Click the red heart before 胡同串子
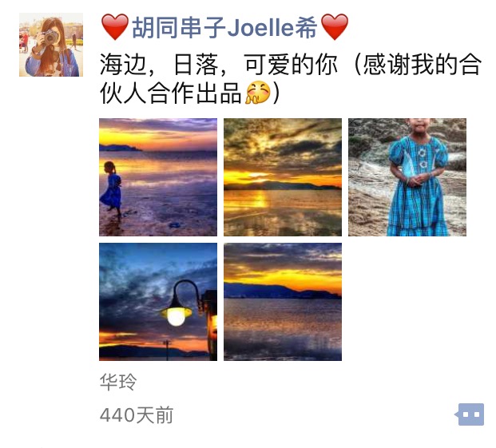The image size is (496, 448). click(x=114, y=26)
